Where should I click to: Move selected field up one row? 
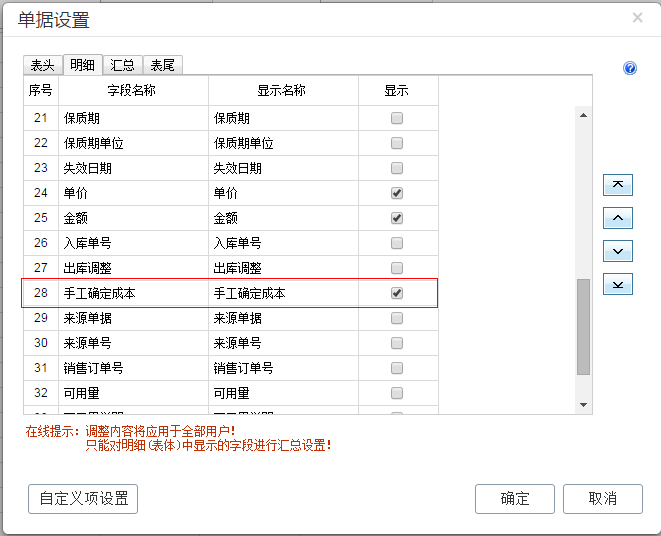618,218
